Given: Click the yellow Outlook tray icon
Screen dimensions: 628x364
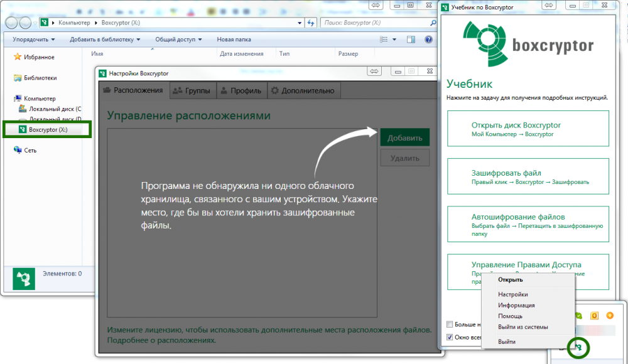Looking at the screenshot, I should [x=594, y=316].
